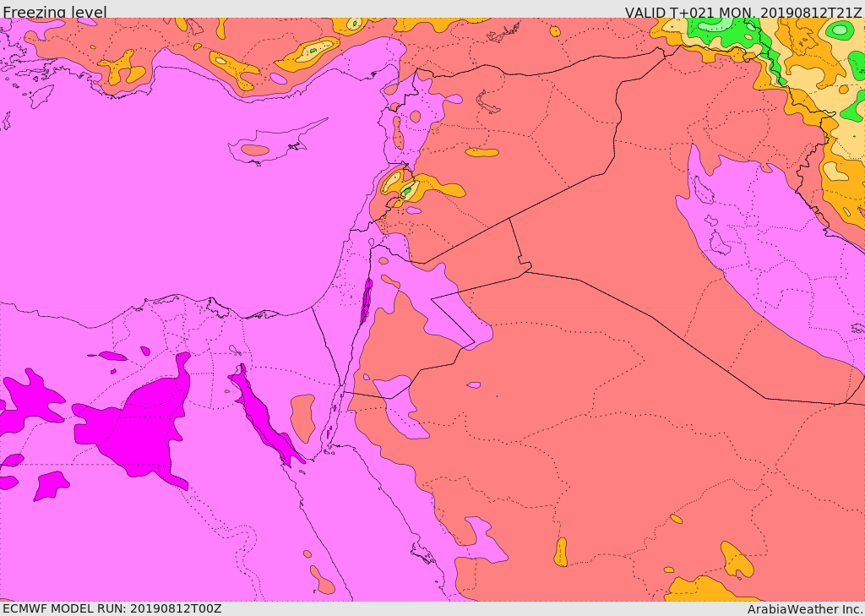This screenshot has width=865, height=616.
Task: Click the VALID T+021 timestamp label
Action: point(743,12)
